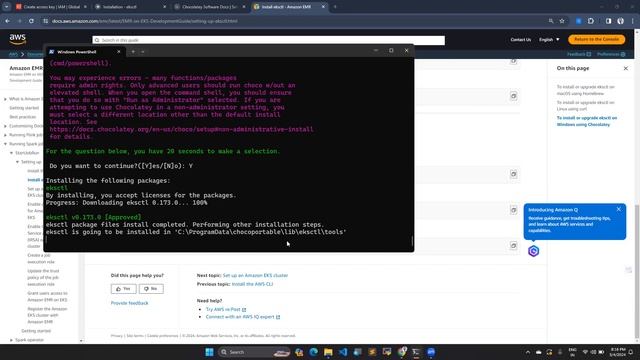Toggle the Chrome side panel icon

point(608,21)
